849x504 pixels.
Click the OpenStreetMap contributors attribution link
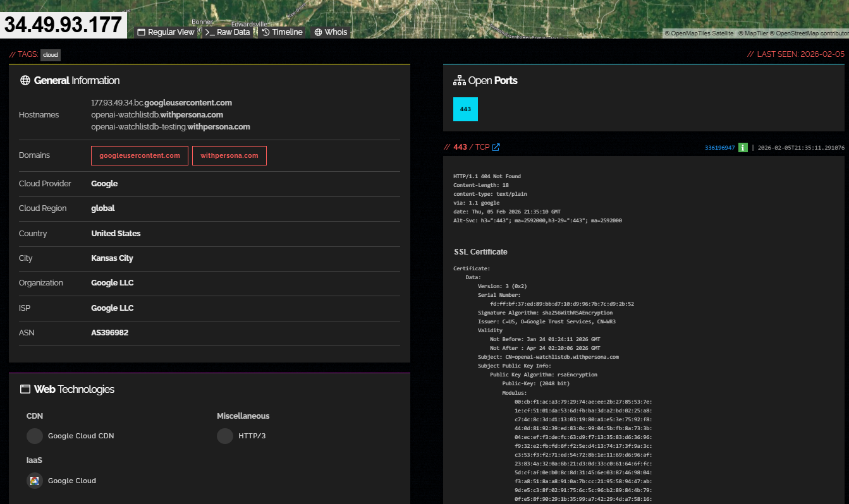click(x=814, y=33)
